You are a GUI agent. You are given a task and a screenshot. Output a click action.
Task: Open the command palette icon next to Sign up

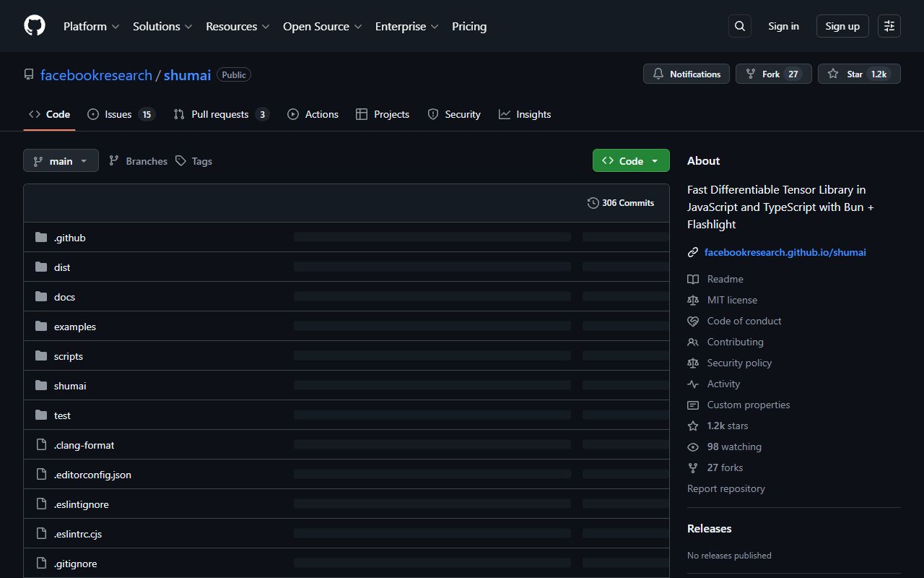889,26
